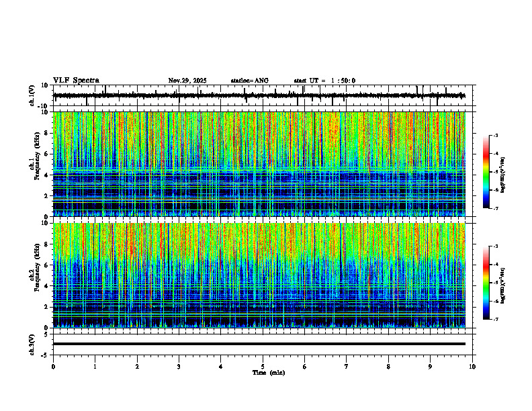Click the "station=ANG" label

(x=250, y=81)
